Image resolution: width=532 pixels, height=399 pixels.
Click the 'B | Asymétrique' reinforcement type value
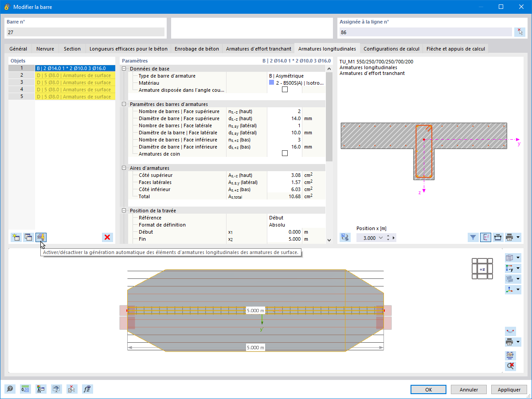tap(286, 76)
